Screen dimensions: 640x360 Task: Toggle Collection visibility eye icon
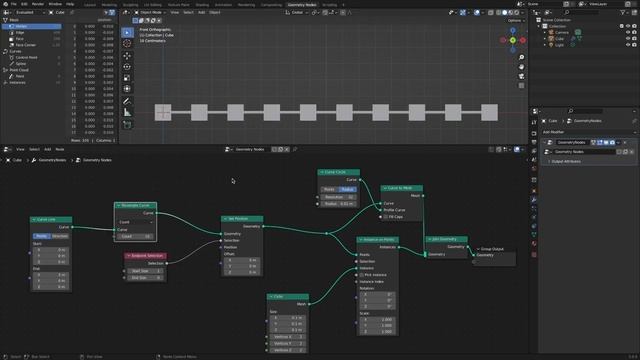click(x=628, y=26)
